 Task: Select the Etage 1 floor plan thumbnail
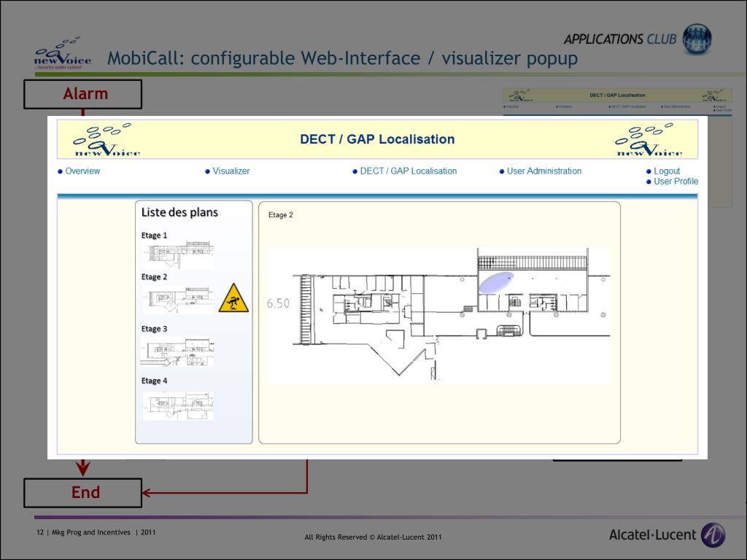(x=178, y=254)
